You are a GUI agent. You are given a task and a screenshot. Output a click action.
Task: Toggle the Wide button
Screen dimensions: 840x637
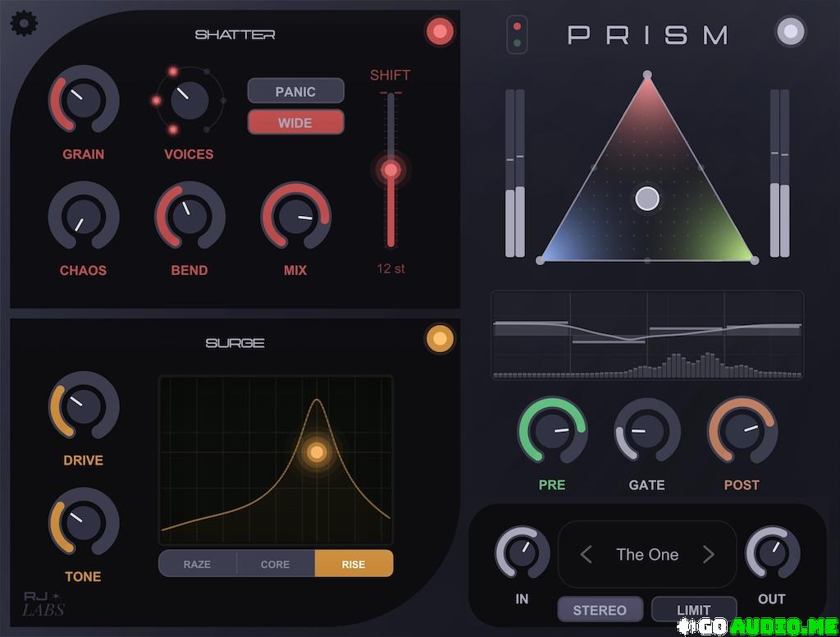tap(295, 122)
